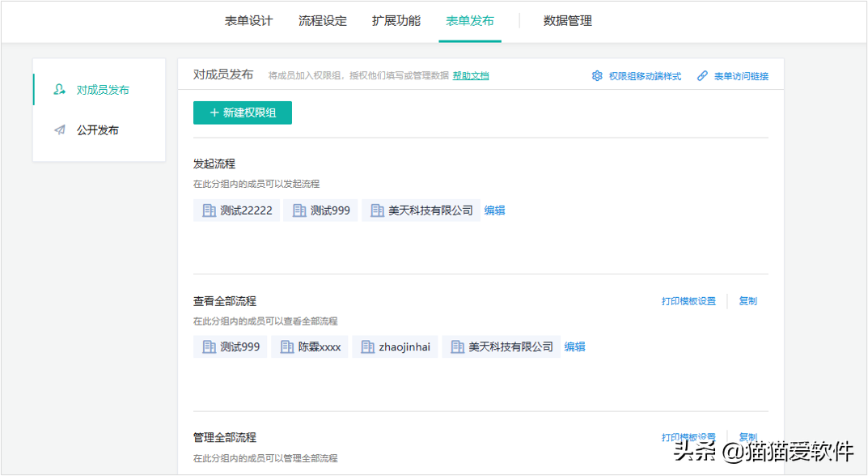Viewport: 868px width, 476px height.
Task: Click the 新建权限组 button
Action: (241, 113)
